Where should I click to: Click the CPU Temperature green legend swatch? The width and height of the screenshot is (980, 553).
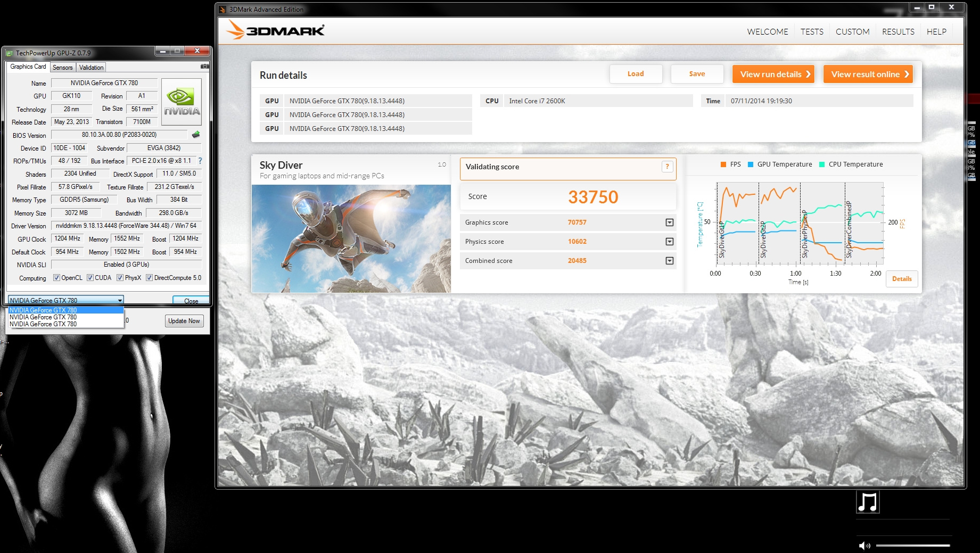[822, 164]
